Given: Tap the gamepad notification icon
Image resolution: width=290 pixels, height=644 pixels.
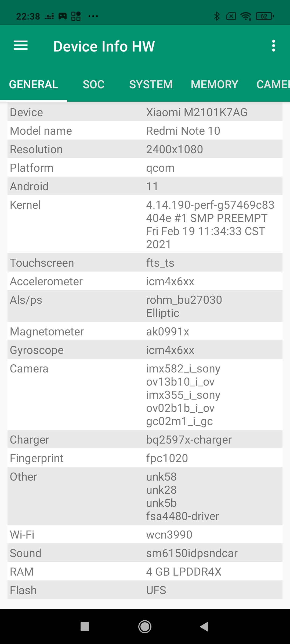Looking at the screenshot, I should point(63,16).
